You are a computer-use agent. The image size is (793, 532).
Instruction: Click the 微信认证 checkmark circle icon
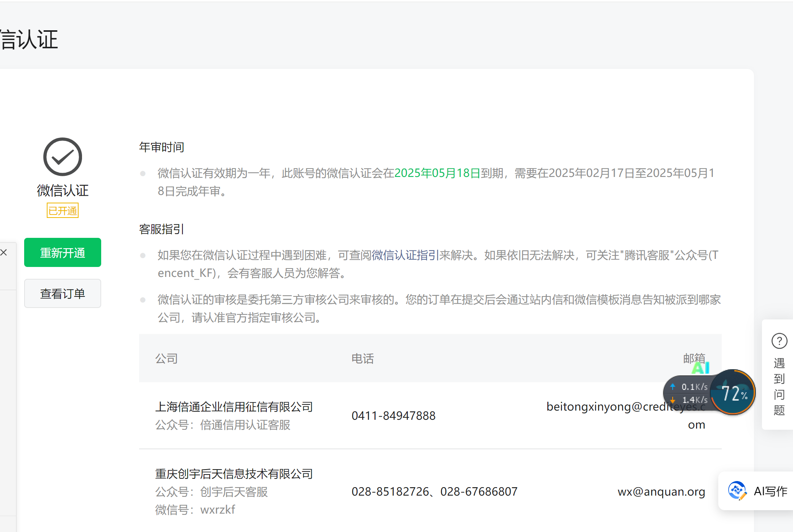click(x=62, y=157)
